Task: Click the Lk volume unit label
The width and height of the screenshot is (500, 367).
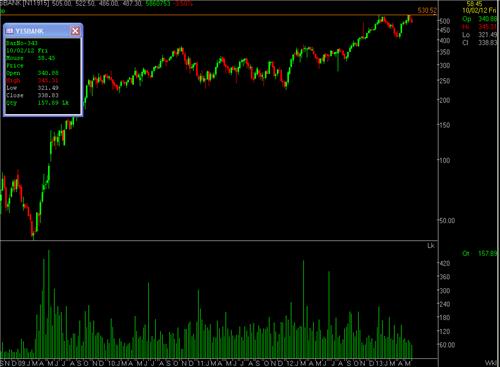Action: coord(431,246)
